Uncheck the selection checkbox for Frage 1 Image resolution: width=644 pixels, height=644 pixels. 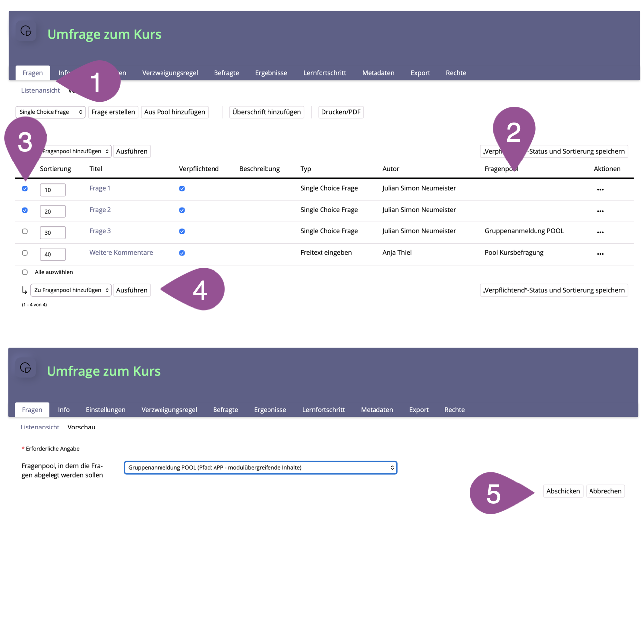tap(25, 189)
